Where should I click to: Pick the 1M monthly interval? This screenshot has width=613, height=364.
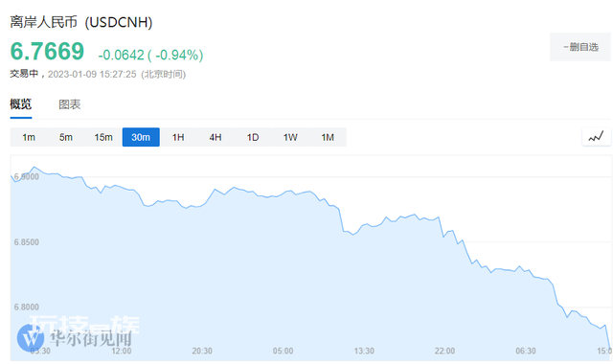click(328, 137)
